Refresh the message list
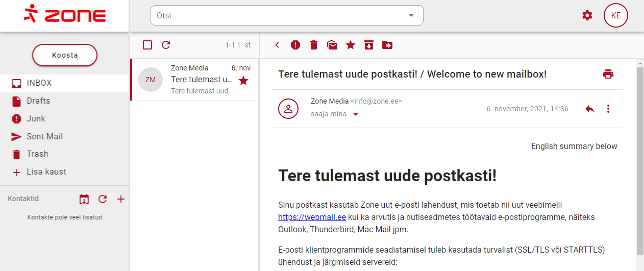This screenshot has width=644, height=271. 166,45
